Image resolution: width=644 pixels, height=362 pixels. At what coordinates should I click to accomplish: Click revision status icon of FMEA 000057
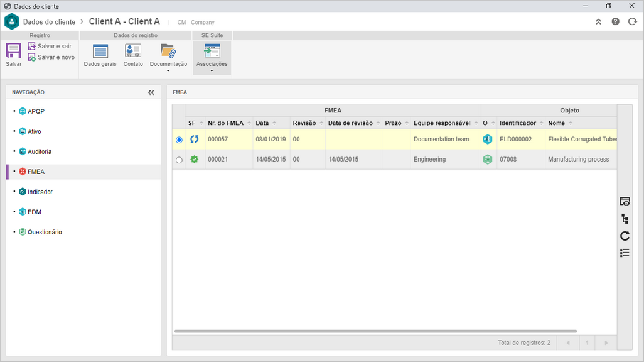[x=195, y=139]
